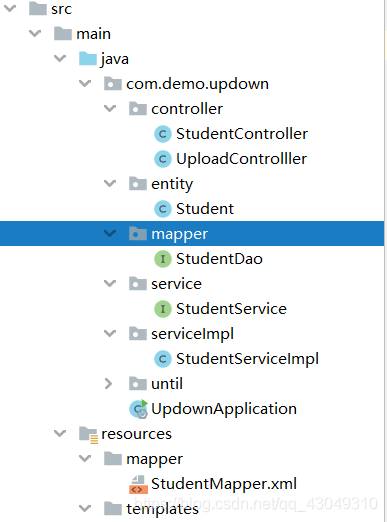Click the UploadControlller class icon

163,159
